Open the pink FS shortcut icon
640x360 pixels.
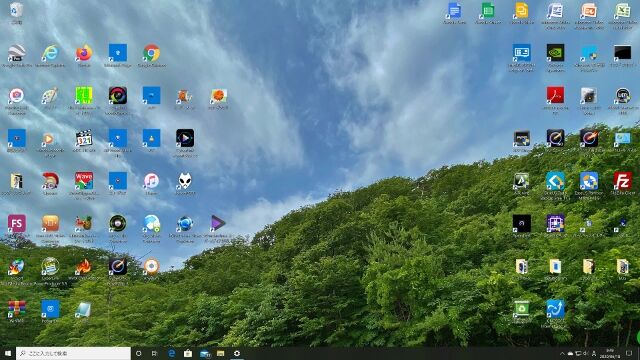pos(16,224)
